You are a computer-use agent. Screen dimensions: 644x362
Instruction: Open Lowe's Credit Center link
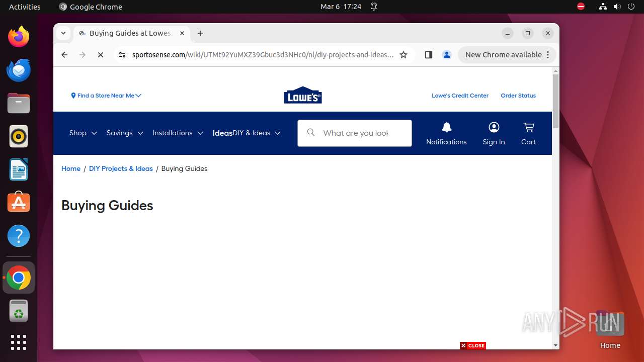click(460, 96)
